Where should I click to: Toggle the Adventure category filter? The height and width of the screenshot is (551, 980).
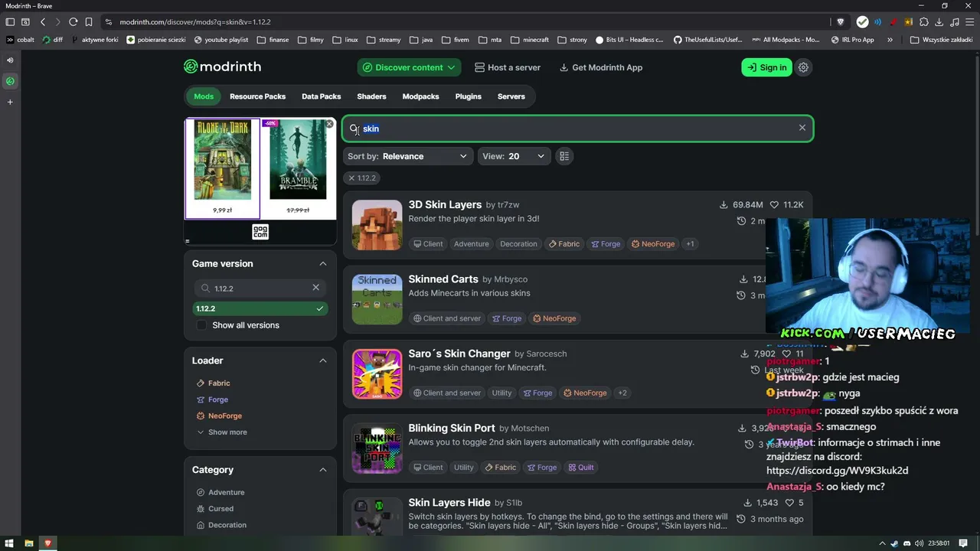[x=220, y=492]
